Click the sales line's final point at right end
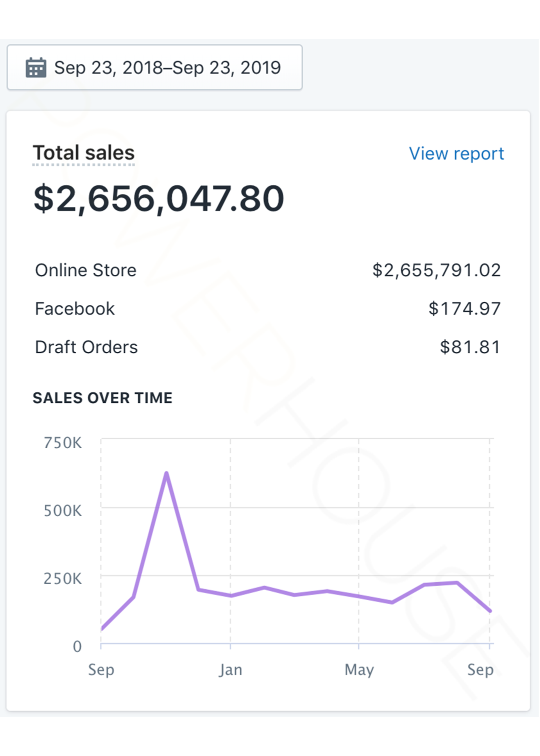 pyautogui.click(x=490, y=611)
